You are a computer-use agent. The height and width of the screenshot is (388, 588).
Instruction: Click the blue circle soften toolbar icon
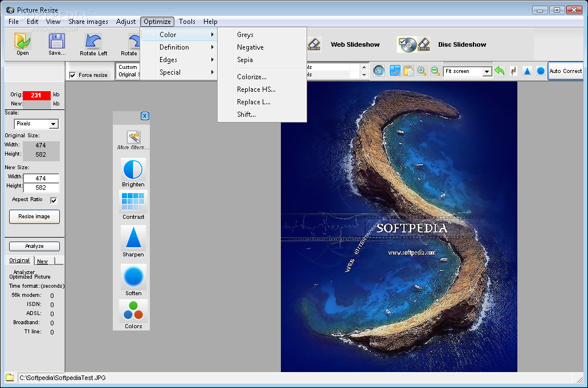(540, 71)
